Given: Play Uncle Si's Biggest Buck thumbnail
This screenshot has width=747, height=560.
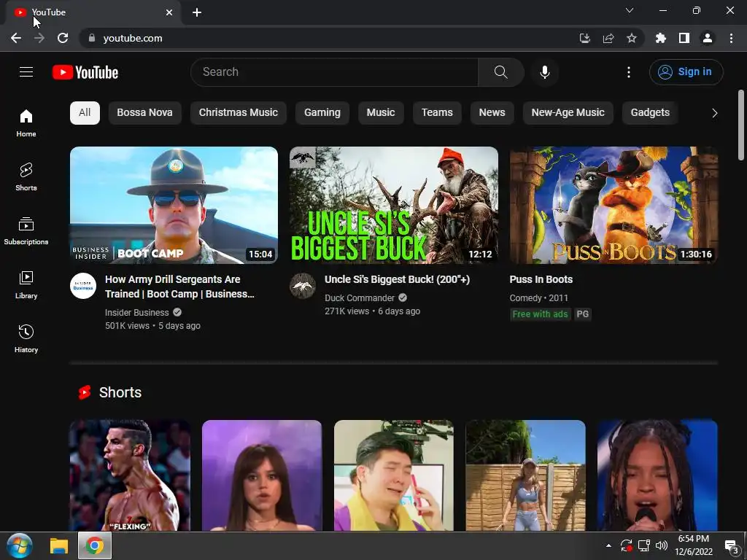Looking at the screenshot, I should click(x=394, y=205).
